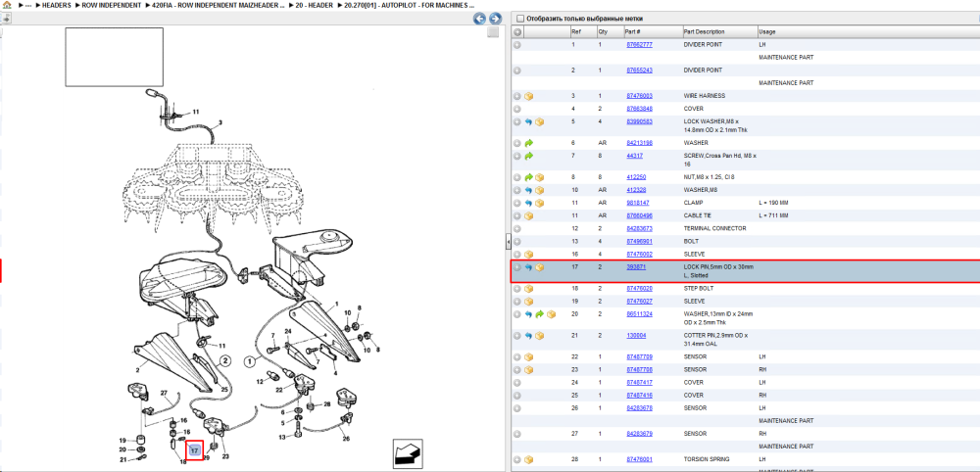Viewport: 980px width, 472px height.
Task: Add part 84283673 TERMINAL CONNECTOR with its plus icon
Action: click(517, 228)
